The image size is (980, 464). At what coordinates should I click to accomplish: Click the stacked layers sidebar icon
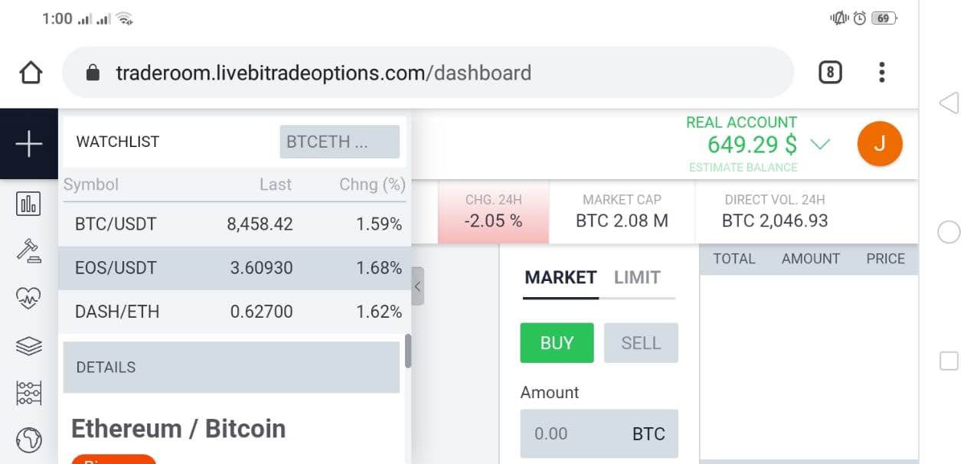tap(29, 346)
